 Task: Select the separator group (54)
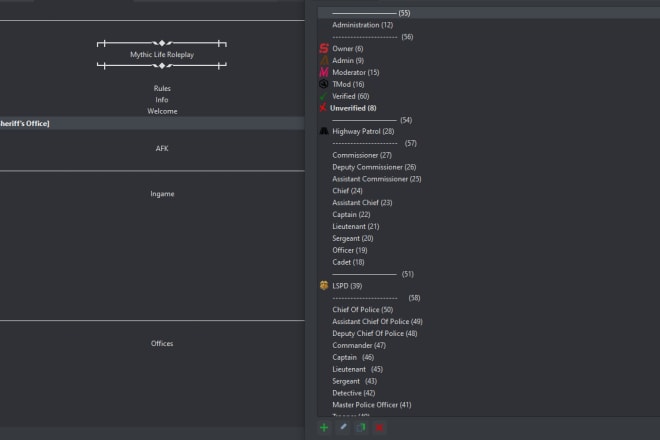(x=372, y=120)
